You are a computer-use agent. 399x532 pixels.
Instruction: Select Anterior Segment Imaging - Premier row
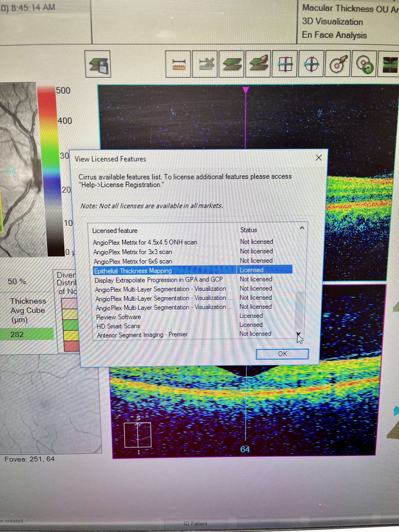click(x=193, y=335)
